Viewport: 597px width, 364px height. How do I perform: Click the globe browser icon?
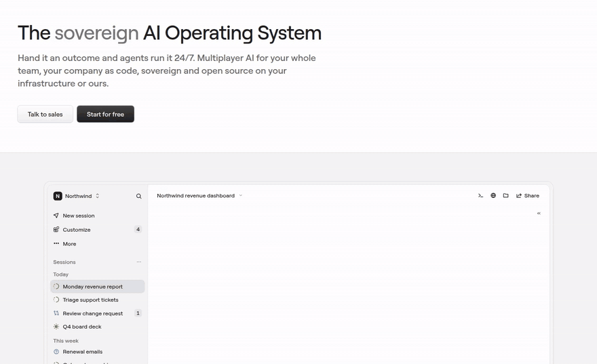coord(493,195)
